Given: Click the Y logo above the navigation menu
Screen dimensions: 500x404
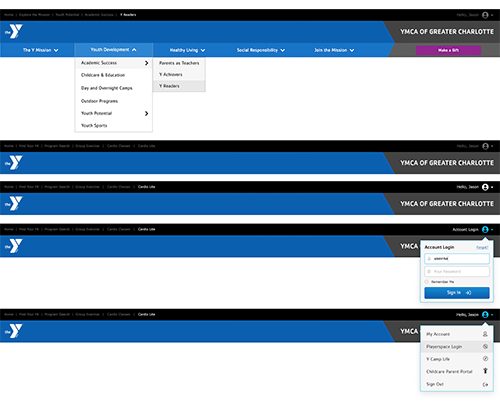Looking at the screenshot, I should (13, 31).
